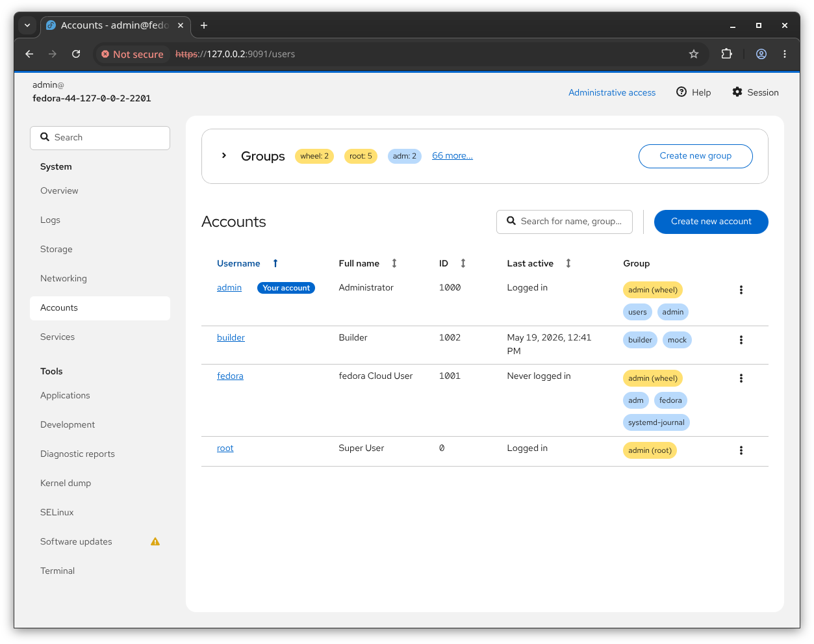Click the Last active column header

pos(530,263)
